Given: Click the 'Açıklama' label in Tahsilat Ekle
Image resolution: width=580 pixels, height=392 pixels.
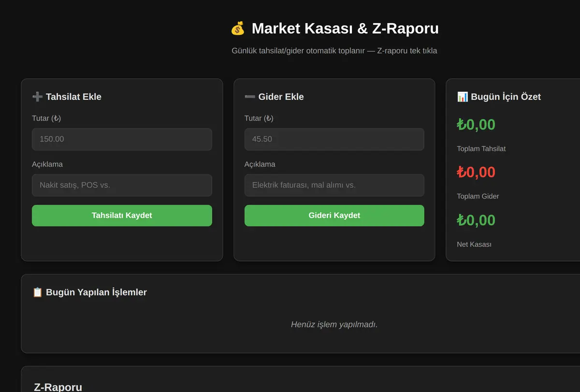Looking at the screenshot, I should click(47, 164).
